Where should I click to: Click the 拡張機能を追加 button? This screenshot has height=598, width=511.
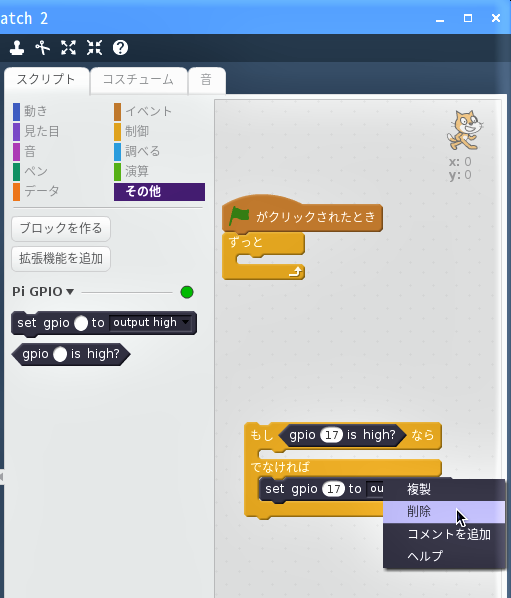61,259
